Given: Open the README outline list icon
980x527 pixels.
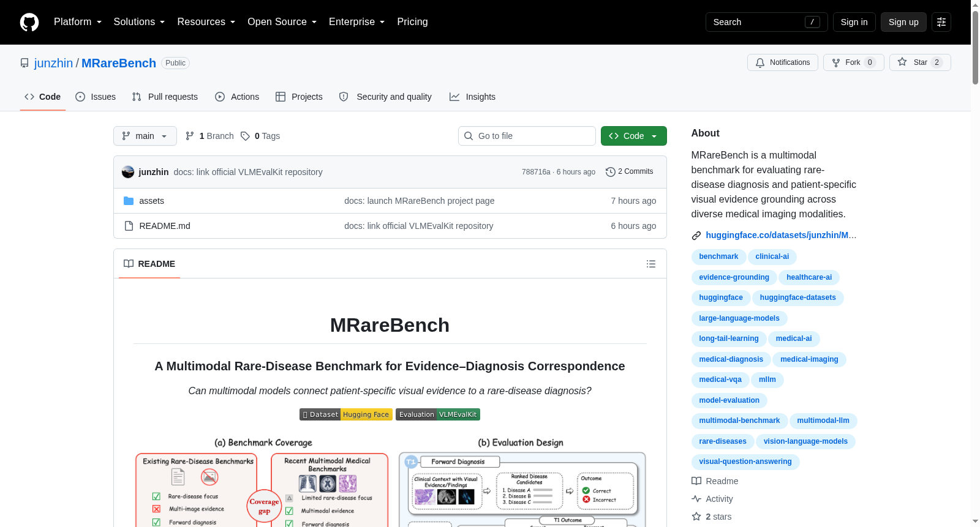Looking at the screenshot, I should click(651, 264).
